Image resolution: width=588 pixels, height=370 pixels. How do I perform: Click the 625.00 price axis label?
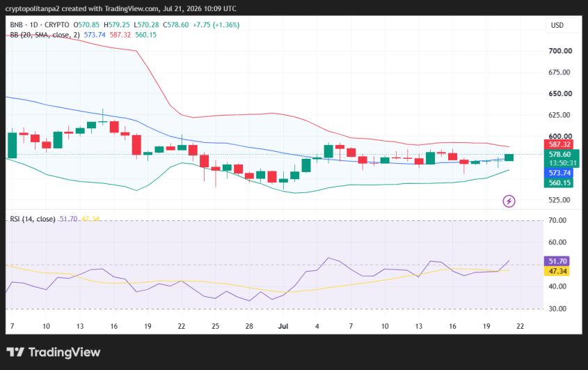click(x=559, y=115)
